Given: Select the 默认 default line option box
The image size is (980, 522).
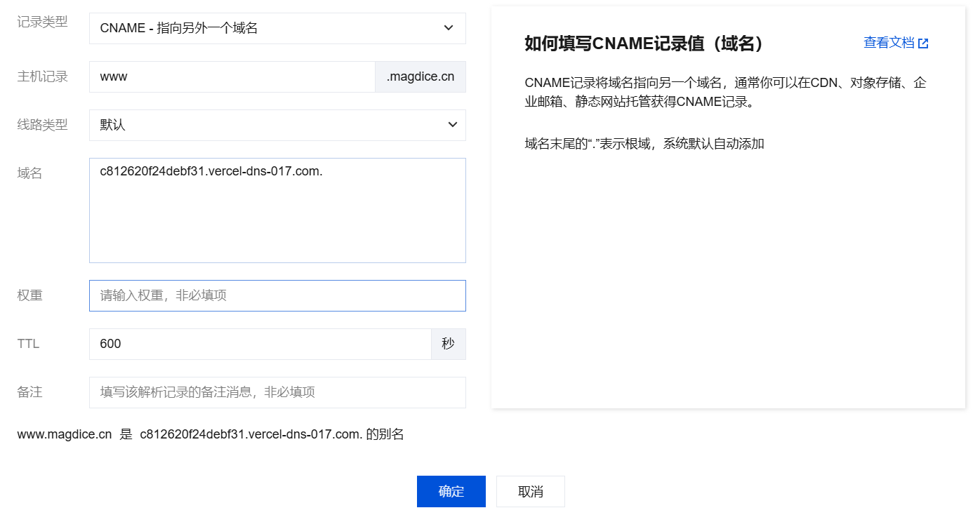Looking at the screenshot, I should pos(277,125).
